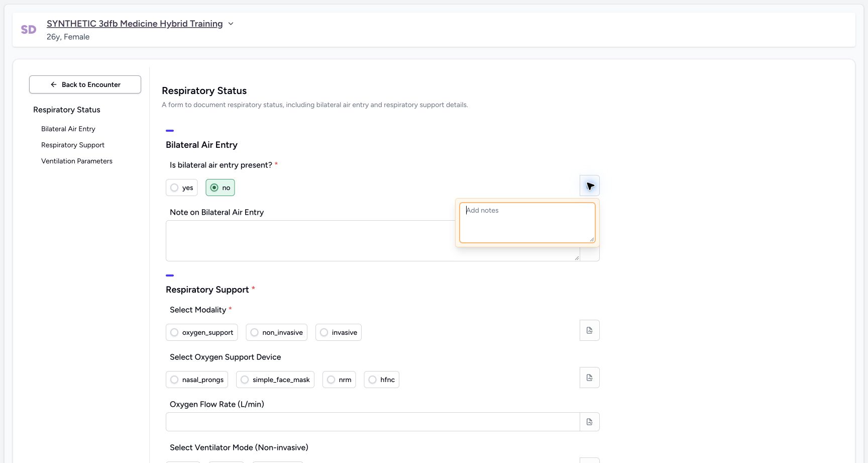Open notes icon for Oxygen Flow Rate
Screen dimensions: 868x463
(590, 422)
